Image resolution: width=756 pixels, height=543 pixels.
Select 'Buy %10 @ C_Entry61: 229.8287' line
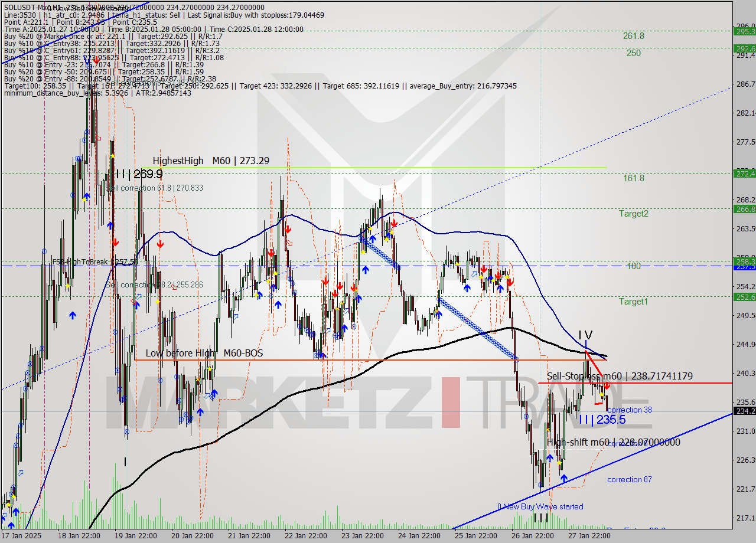[111, 50]
